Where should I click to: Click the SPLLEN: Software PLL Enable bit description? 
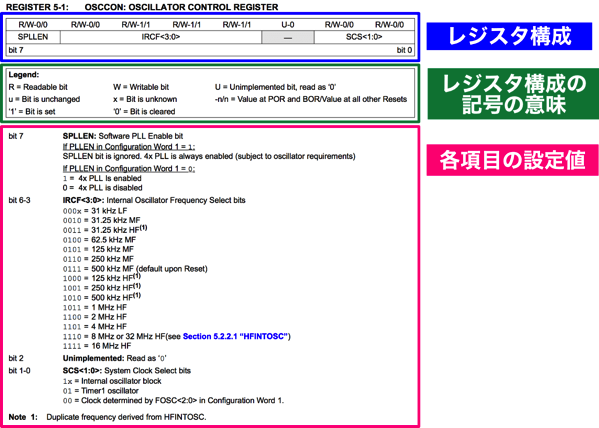pyautogui.click(x=123, y=136)
